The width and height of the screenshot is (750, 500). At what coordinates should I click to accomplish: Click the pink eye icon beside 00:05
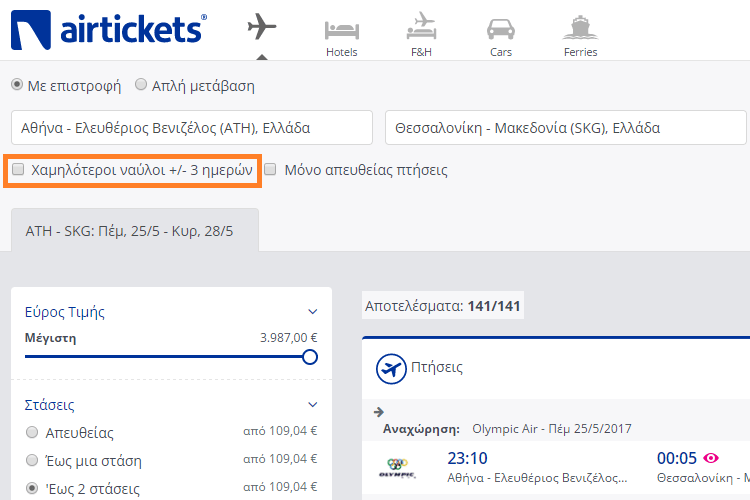[711, 458]
